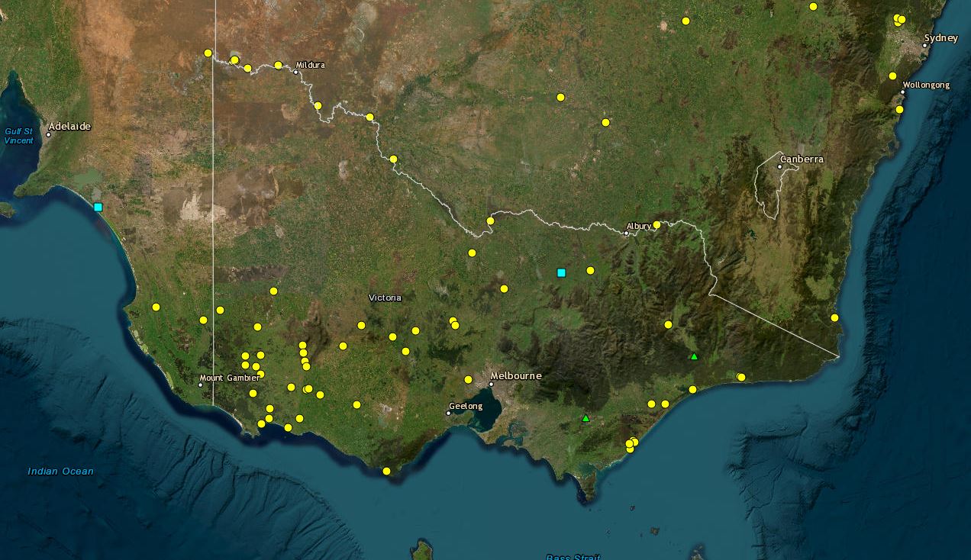Image resolution: width=971 pixels, height=560 pixels.
Task: Click the yellow marker near Wollongong
Action: pyautogui.click(x=893, y=76)
